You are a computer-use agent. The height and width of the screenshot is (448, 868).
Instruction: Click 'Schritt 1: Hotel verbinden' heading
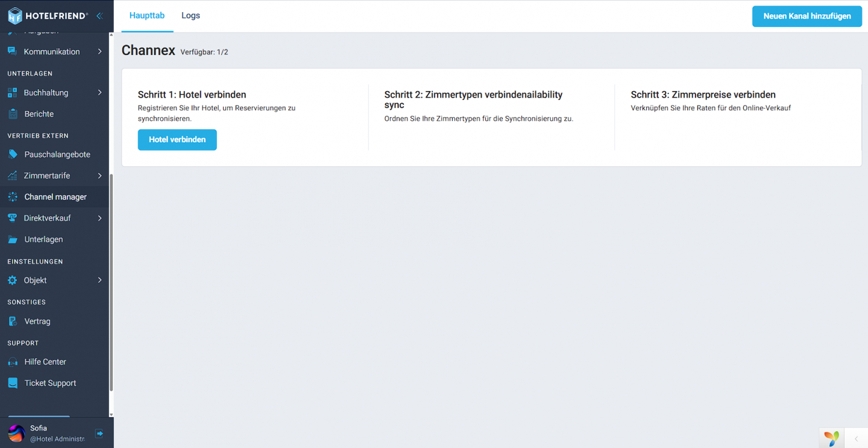click(x=192, y=95)
